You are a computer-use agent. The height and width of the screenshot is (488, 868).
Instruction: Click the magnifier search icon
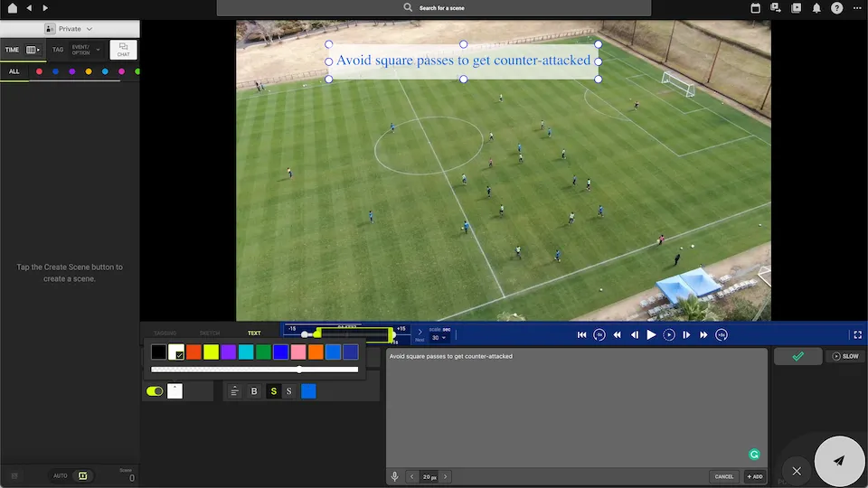point(408,7)
